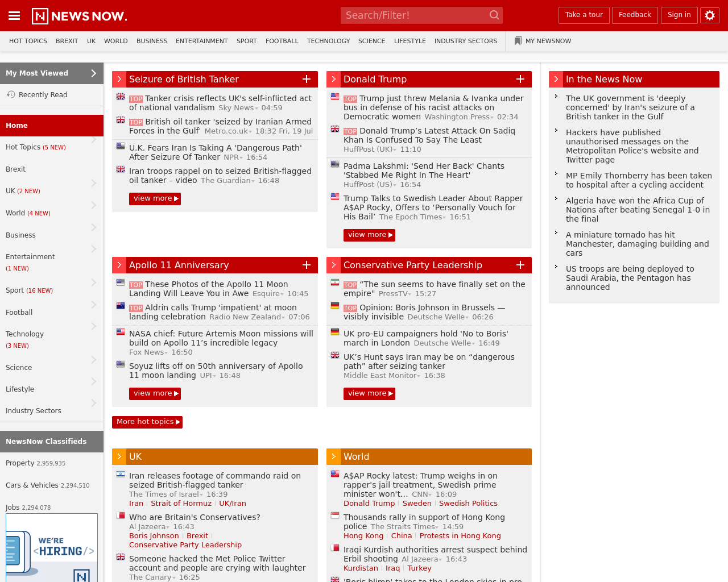
Task: Click the More hot topics button
Action: coord(147,421)
